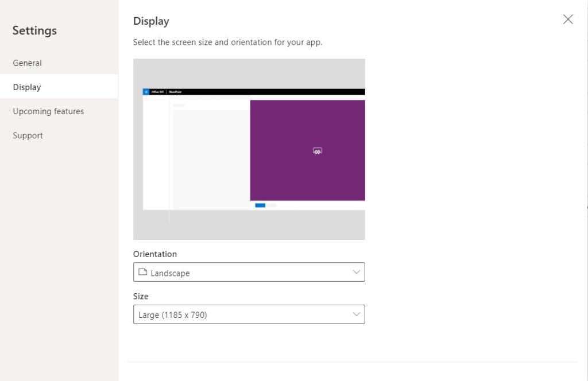
Task: Select the Display settings tab
Action: coord(27,87)
